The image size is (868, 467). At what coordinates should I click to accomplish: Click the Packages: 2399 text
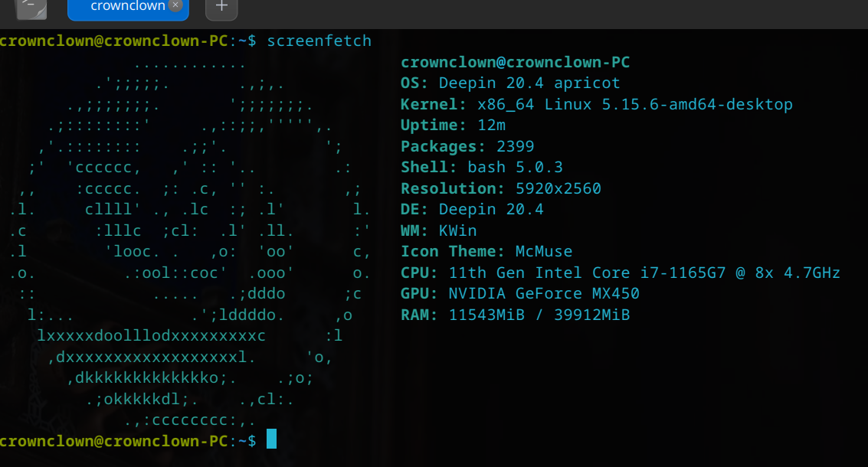pos(467,145)
